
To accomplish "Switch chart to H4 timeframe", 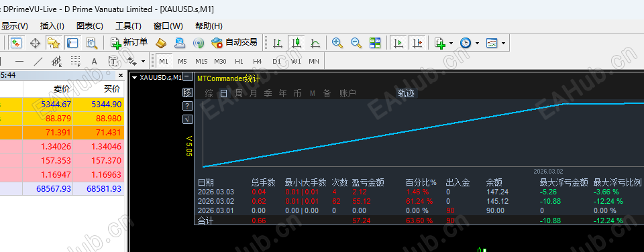I will (x=257, y=61).
